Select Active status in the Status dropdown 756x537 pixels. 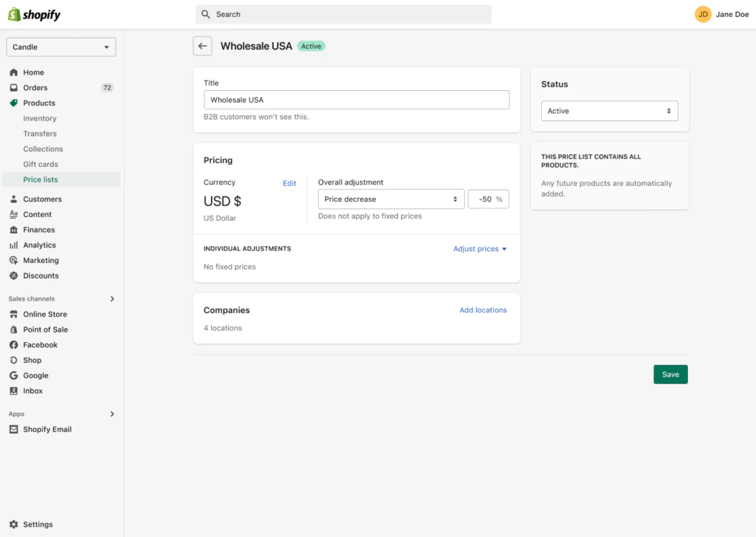pyautogui.click(x=609, y=111)
